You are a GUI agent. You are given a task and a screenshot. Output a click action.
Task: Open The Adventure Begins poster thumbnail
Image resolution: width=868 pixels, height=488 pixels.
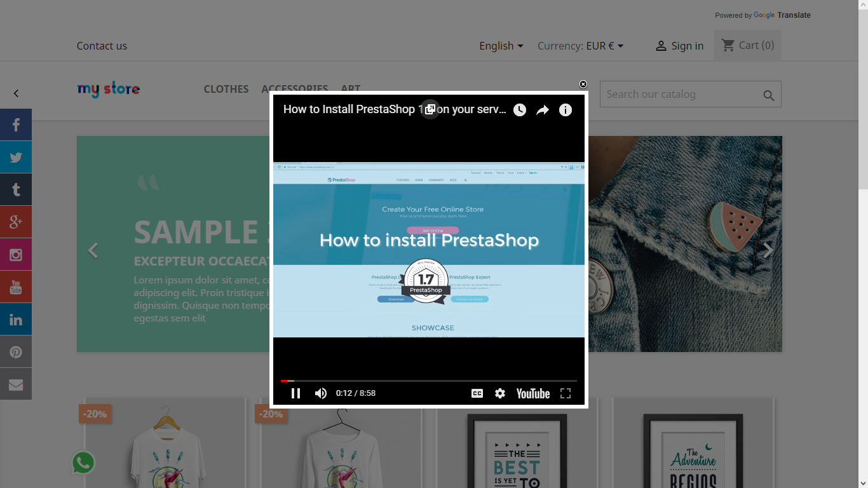[693, 443]
